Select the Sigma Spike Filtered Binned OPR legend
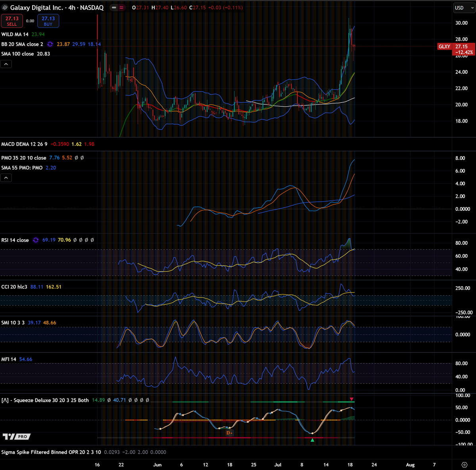Screen dimensions: 476x470 pos(51,452)
